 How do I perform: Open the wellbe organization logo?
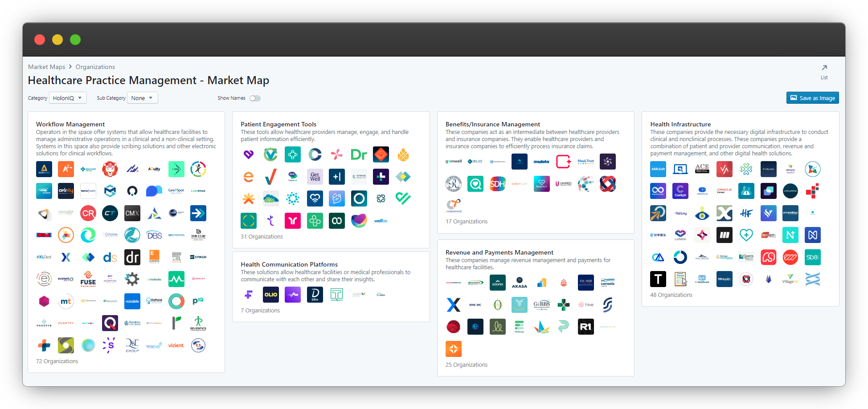(381, 221)
